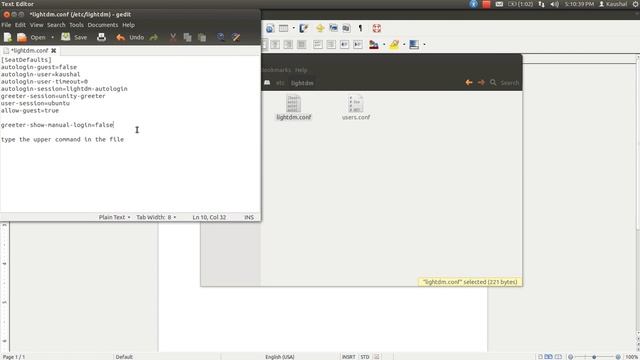The width and height of the screenshot is (640, 360).
Task: Expand the Insert Table dropdown arrow
Action: (293, 28)
